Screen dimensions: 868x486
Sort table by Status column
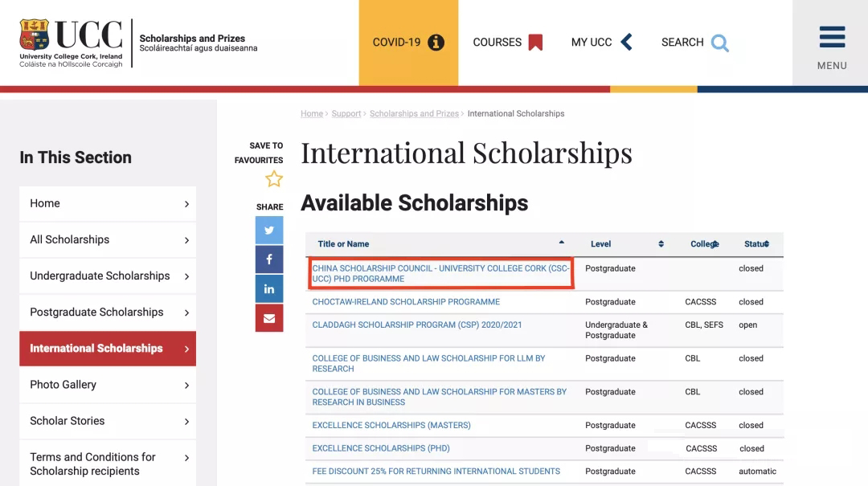[766, 244]
